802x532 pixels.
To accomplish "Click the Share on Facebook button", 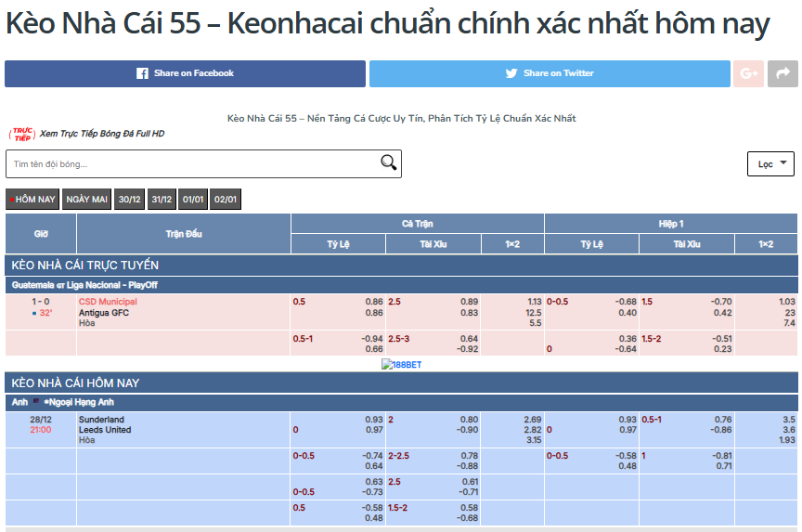I will pos(185,73).
